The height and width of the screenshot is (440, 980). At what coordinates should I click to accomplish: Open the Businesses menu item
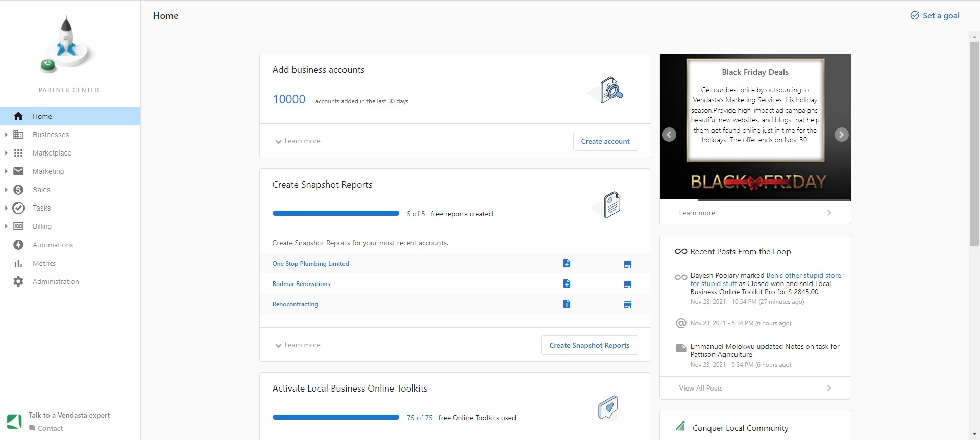pos(70,135)
